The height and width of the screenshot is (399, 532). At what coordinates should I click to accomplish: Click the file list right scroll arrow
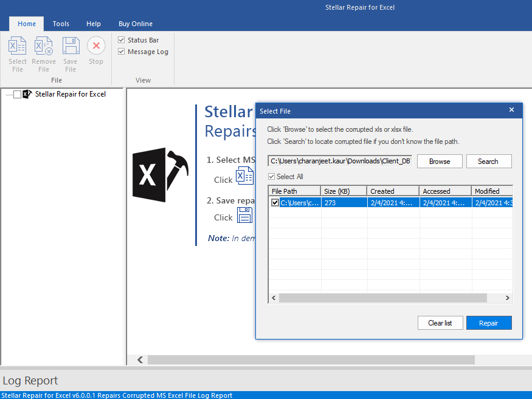507,298
